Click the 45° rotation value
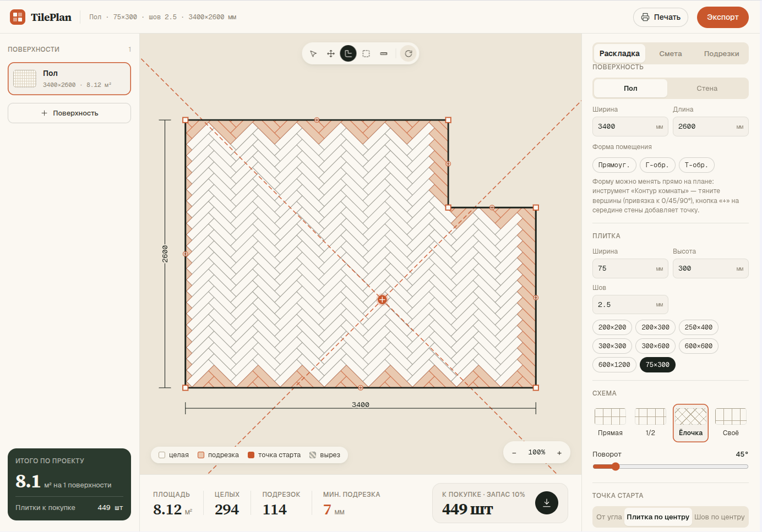 742,454
